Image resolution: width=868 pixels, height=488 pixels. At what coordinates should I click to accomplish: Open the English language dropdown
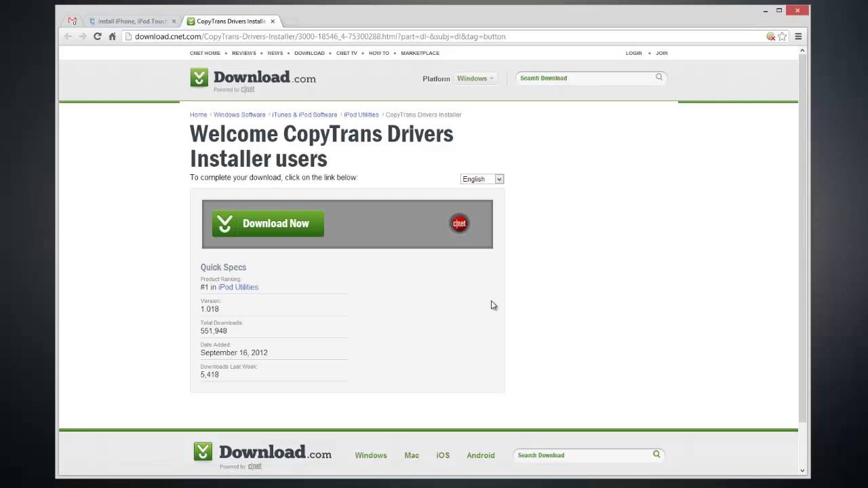481,179
